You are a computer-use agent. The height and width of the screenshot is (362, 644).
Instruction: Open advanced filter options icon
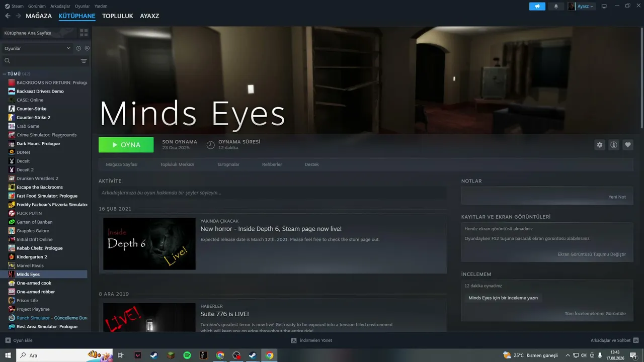tap(84, 61)
